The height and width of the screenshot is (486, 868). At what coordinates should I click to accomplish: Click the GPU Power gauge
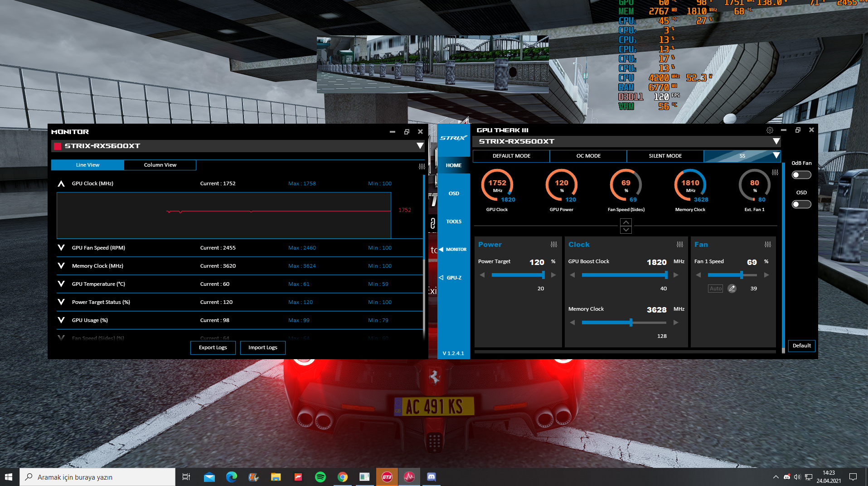point(562,185)
